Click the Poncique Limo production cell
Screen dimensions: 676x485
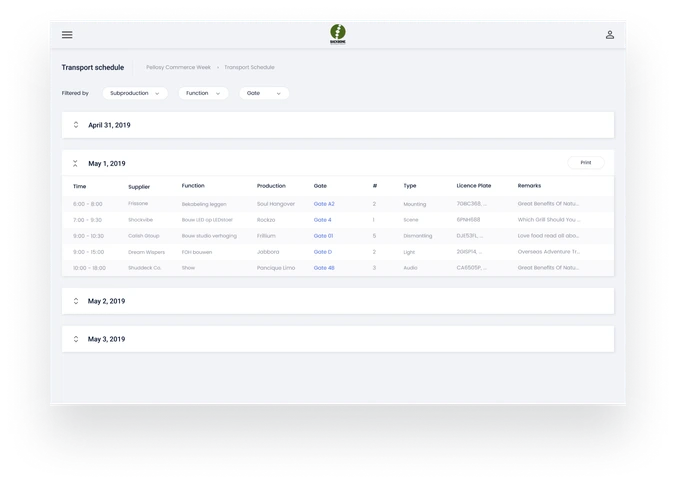276,268
